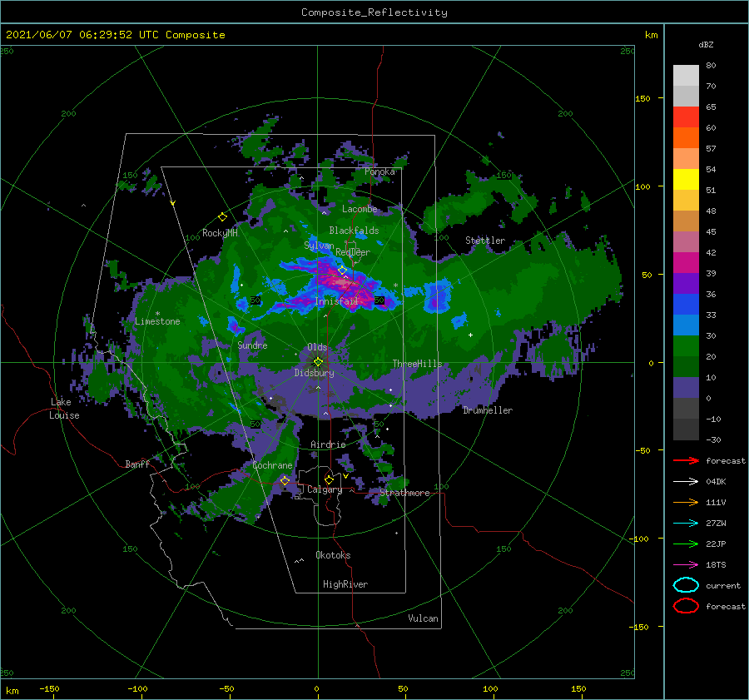Click the Okotoks label
The height and width of the screenshot is (700, 749).
333,555
